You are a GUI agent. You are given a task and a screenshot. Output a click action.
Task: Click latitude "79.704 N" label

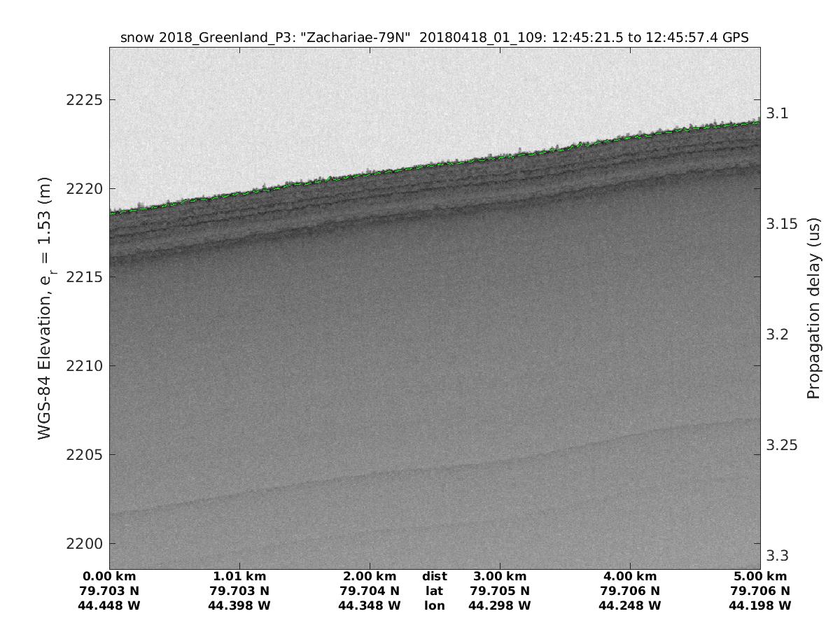(370, 591)
